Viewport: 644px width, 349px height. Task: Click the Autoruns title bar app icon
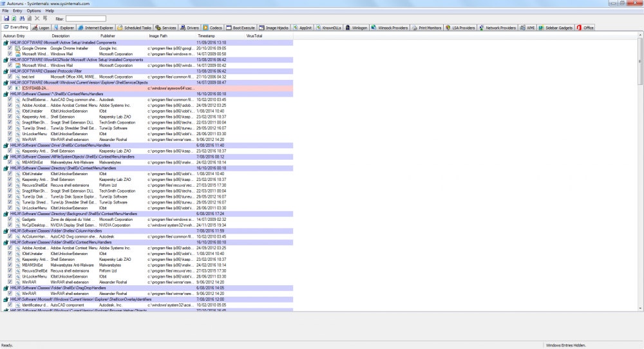(3, 3)
